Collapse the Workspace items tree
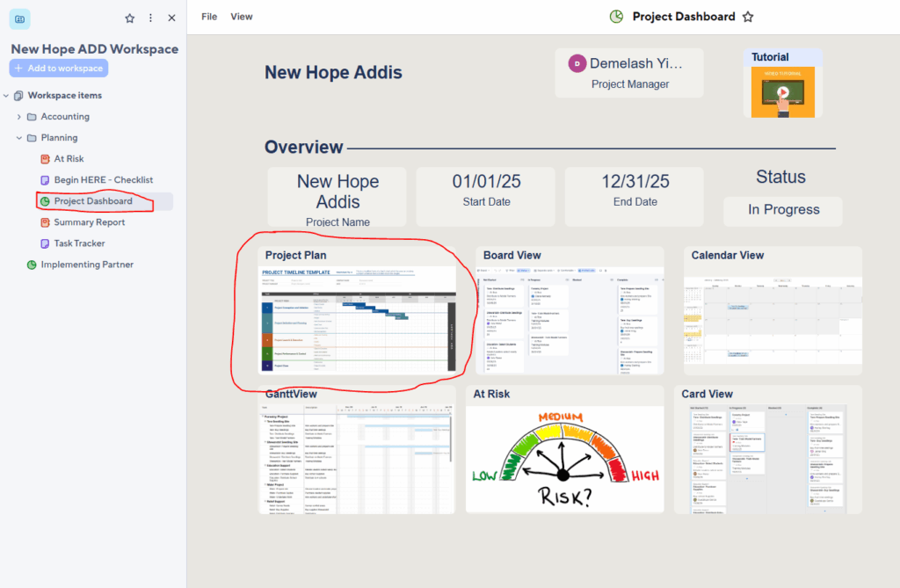The image size is (900, 588). tap(6, 96)
